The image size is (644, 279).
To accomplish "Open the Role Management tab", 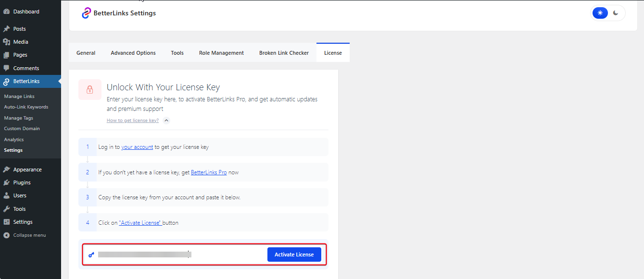I will 221,53.
